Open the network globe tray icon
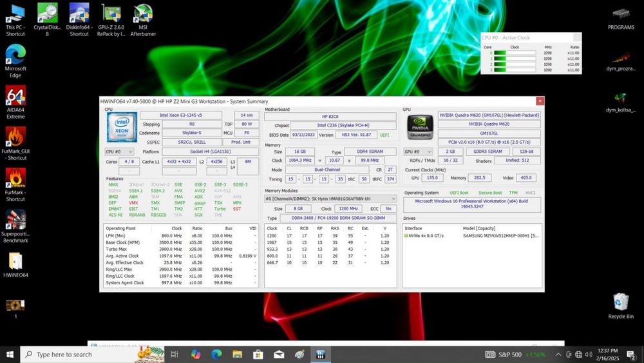The height and width of the screenshot is (363, 644). pyautogui.click(x=578, y=355)
